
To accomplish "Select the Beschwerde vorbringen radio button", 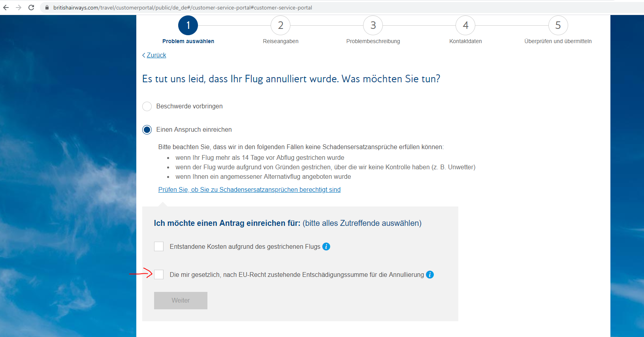I will click(x=147, y=106).
